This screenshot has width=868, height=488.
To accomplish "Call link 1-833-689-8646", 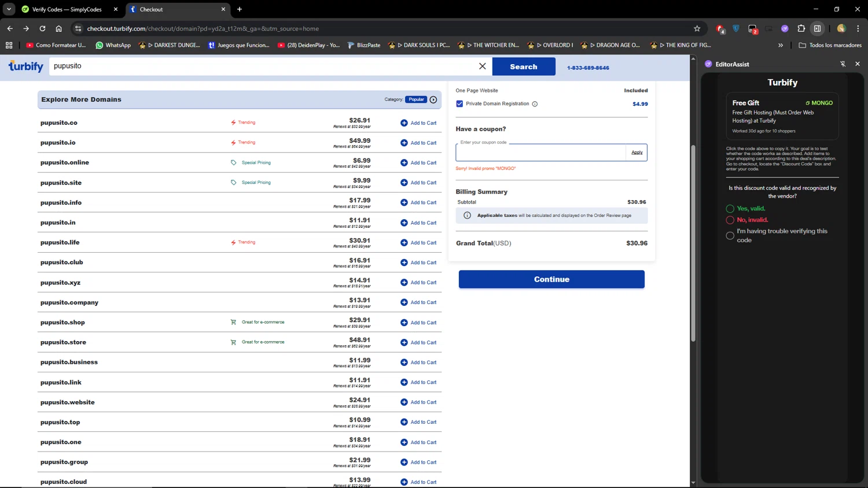I will click(x=588, y=68).
